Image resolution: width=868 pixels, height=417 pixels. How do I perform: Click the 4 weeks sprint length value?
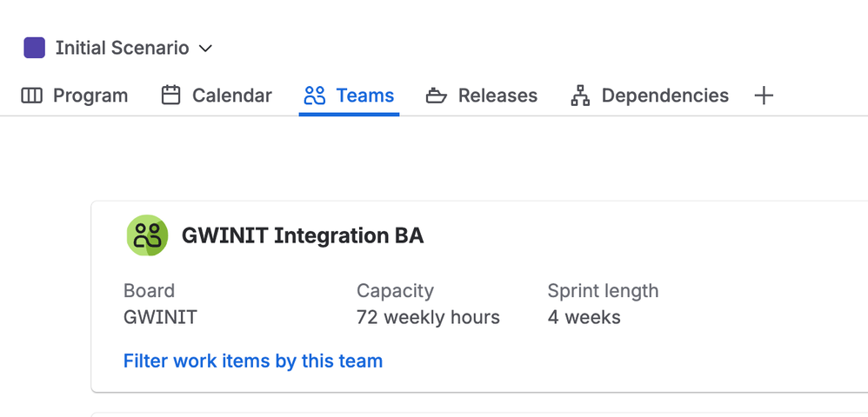(584, 317)
